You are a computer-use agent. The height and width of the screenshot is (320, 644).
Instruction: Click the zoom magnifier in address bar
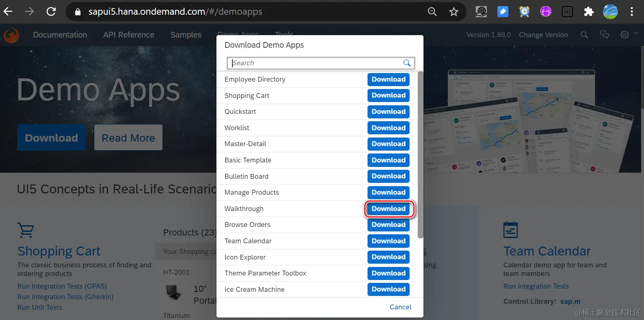coord(432,12)
